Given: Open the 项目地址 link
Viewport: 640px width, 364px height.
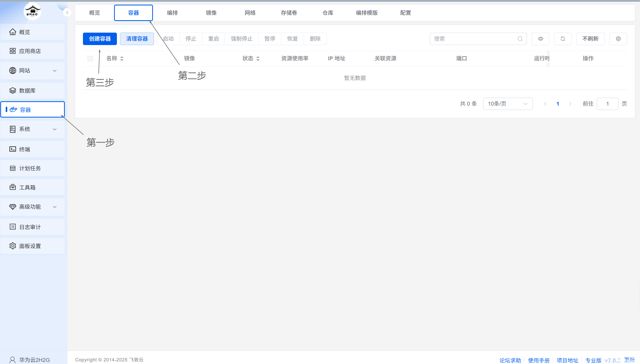Looking at the screenshot, I should (567, 360).
